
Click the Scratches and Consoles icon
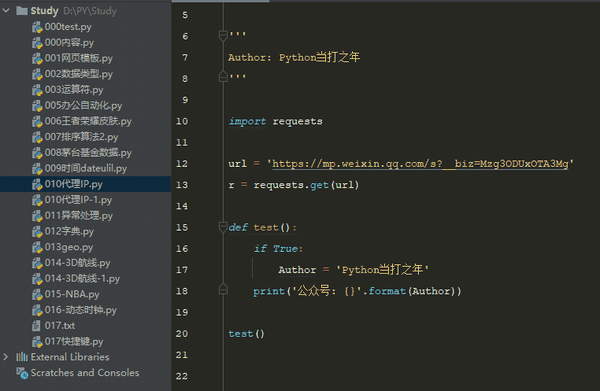click(22, 373)
